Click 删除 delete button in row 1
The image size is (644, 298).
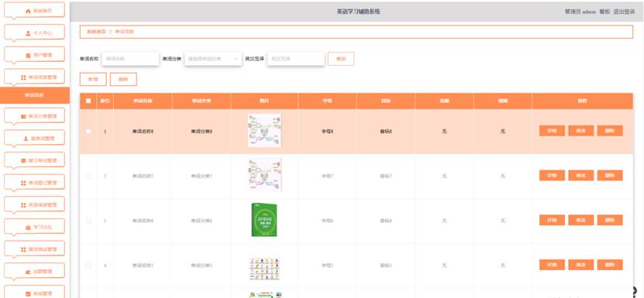(x=610, y=131)
